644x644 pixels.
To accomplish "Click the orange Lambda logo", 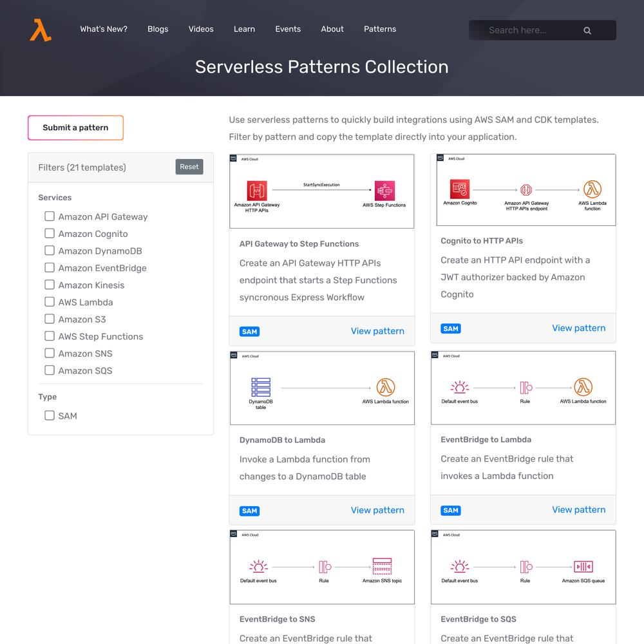I will pyautogui.click(x=40, y=30).
